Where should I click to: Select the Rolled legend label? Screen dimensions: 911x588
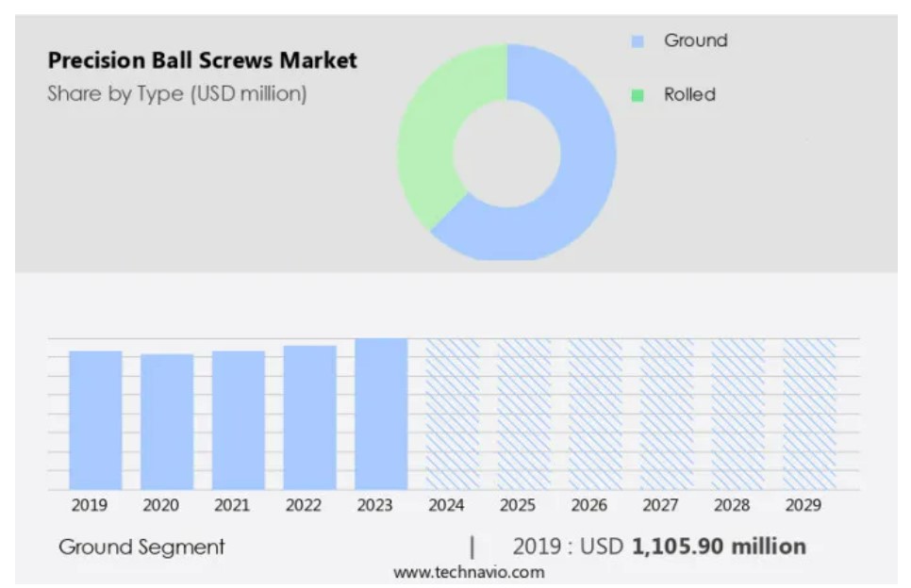(689, 94)
